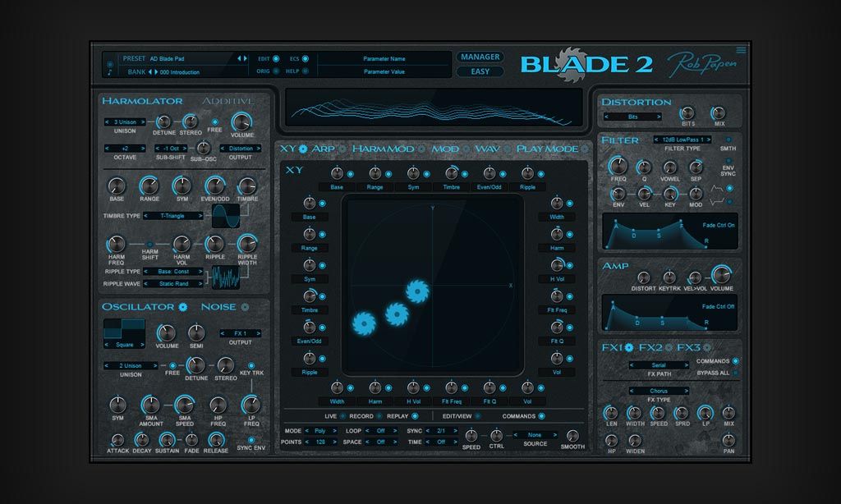Switch to the FX2 tab

pyautogui.click(x=650, y=347)
